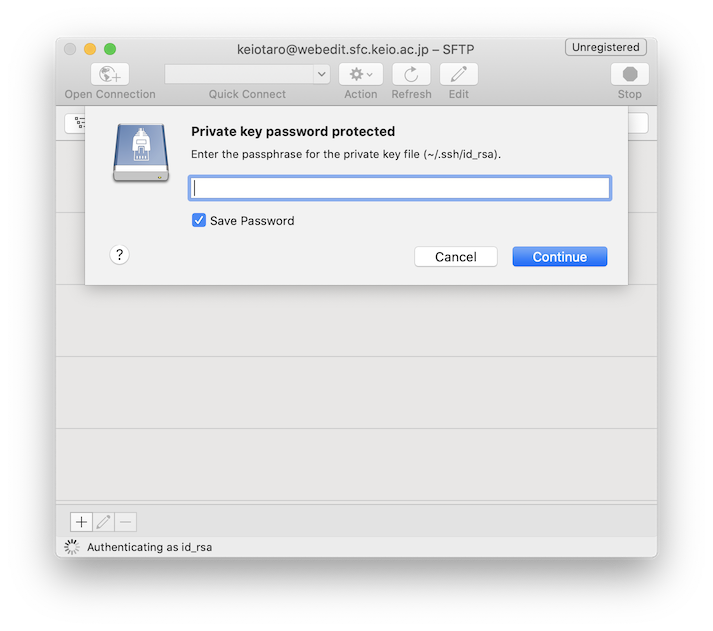The height and width of the screenshot is (631, 713).
Task: Click the add bookmark plus button
Action: [81, 522]
